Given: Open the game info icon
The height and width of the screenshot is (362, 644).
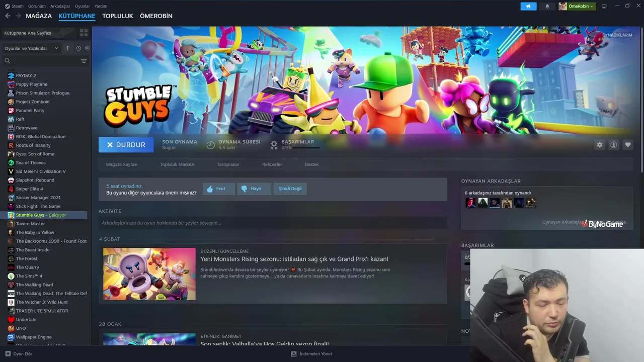Looking at the screenshot, I should 614,145.
